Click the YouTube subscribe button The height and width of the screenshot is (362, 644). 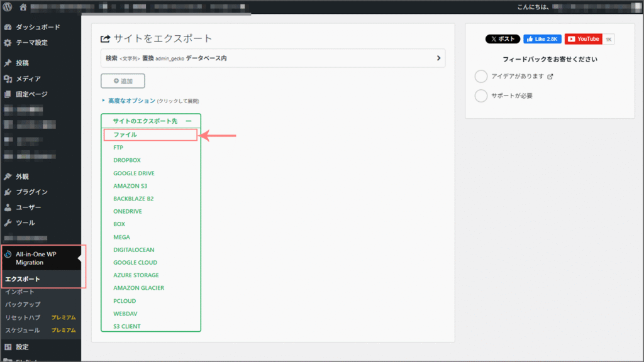click(x=583, y=39)
